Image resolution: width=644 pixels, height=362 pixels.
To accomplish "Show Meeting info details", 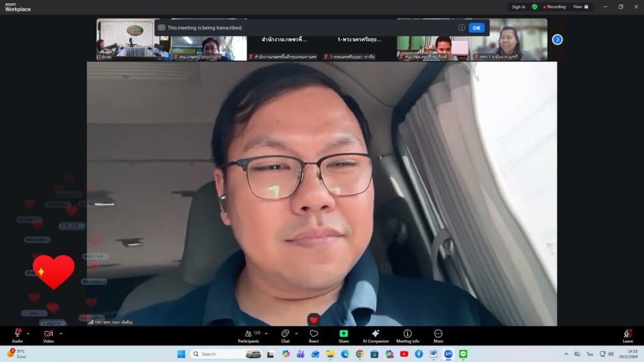I will click(x=408, y=335).
